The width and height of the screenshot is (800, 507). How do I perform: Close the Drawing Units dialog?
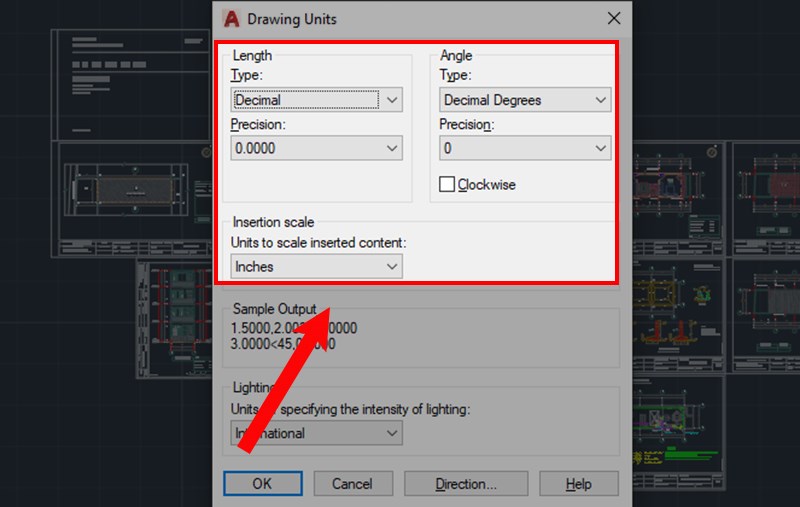614,18
